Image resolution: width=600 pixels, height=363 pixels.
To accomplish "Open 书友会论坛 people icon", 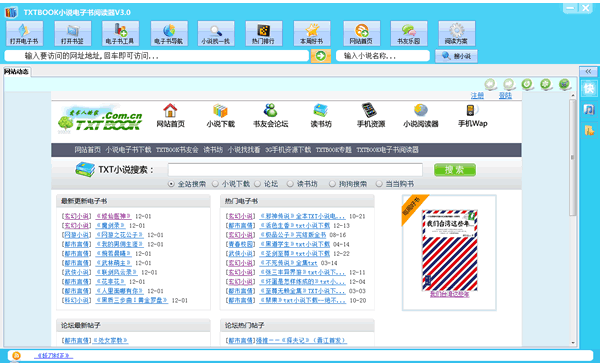I will [x=271, y=116].
